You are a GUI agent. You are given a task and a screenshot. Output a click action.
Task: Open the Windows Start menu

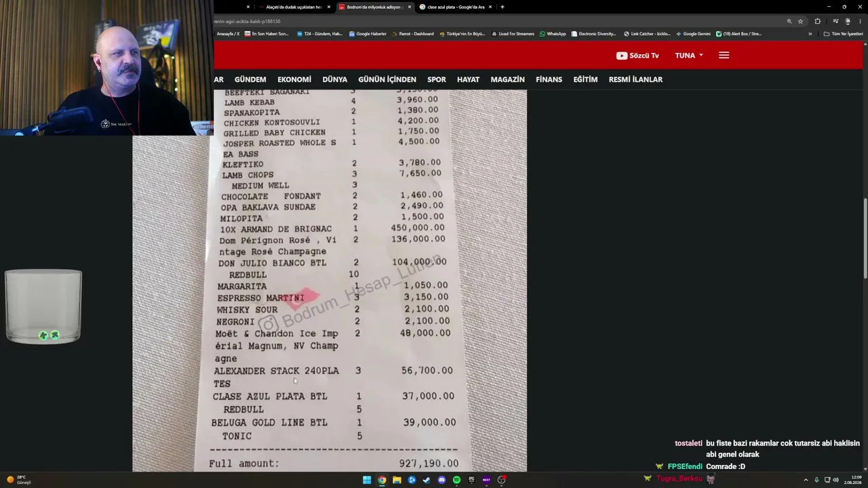pyautogui.click(x=367, y=480)
